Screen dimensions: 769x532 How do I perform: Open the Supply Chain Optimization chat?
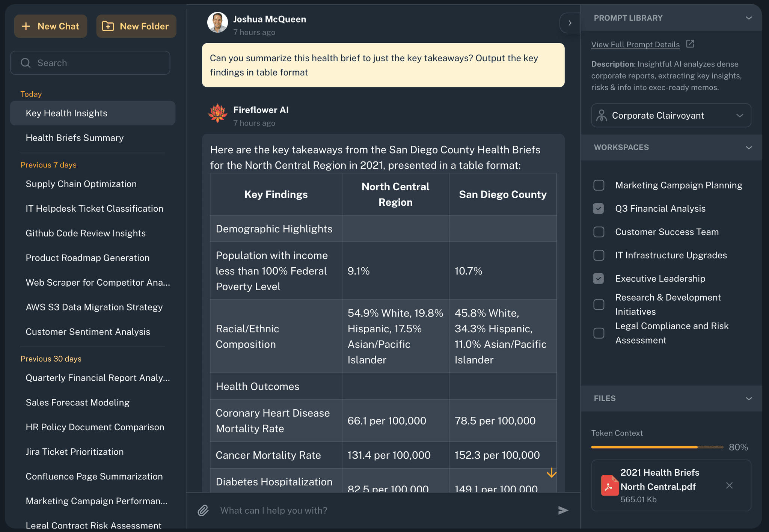tap(93, 184)
